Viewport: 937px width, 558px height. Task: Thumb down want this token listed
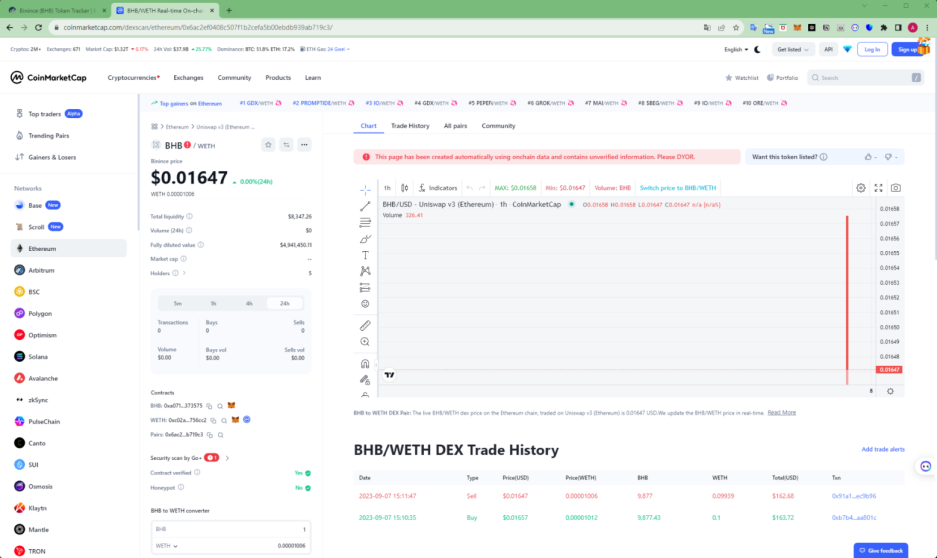pos(888,157)
